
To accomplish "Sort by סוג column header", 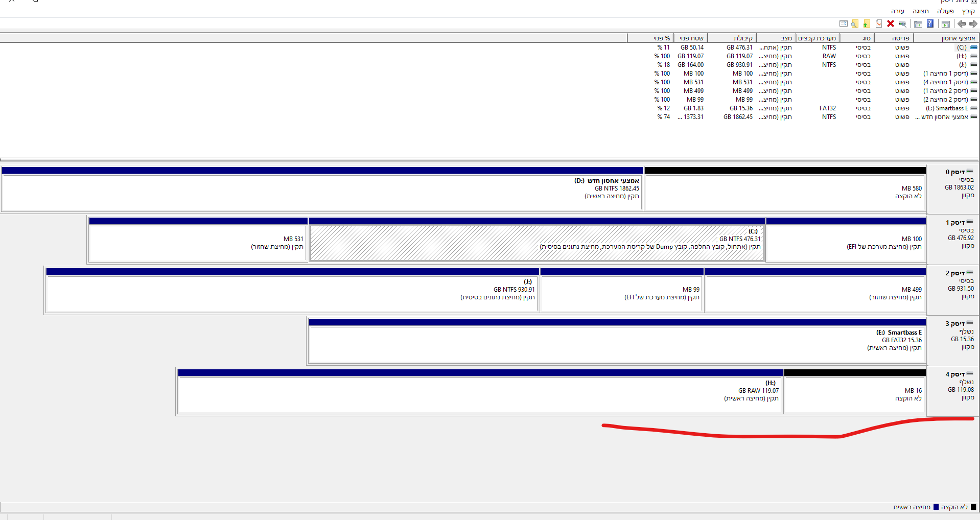I will pyautogui.click(x=857, y=38).
